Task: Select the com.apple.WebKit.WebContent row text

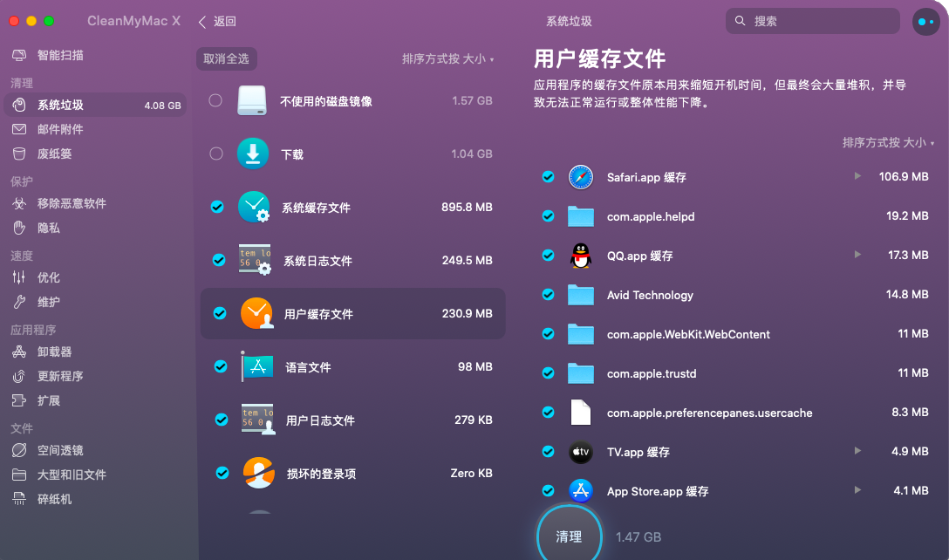Action: tap(688, 334)
